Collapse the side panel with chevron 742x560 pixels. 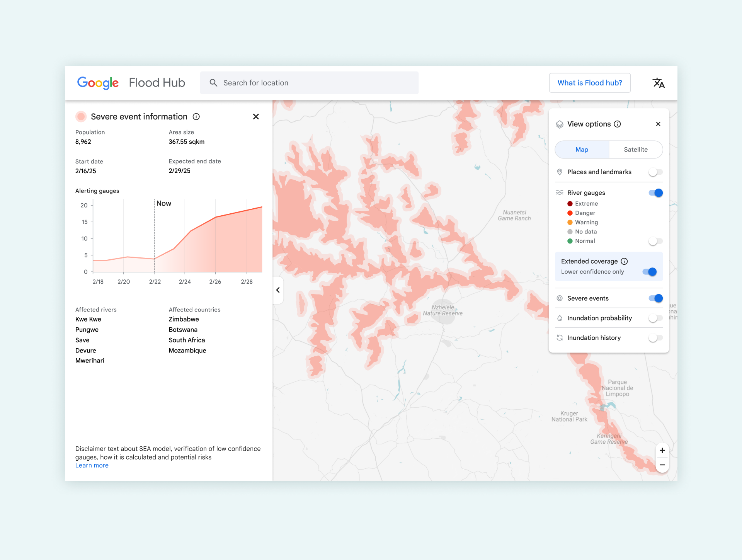pyautogui.click(x=278, y=290)
